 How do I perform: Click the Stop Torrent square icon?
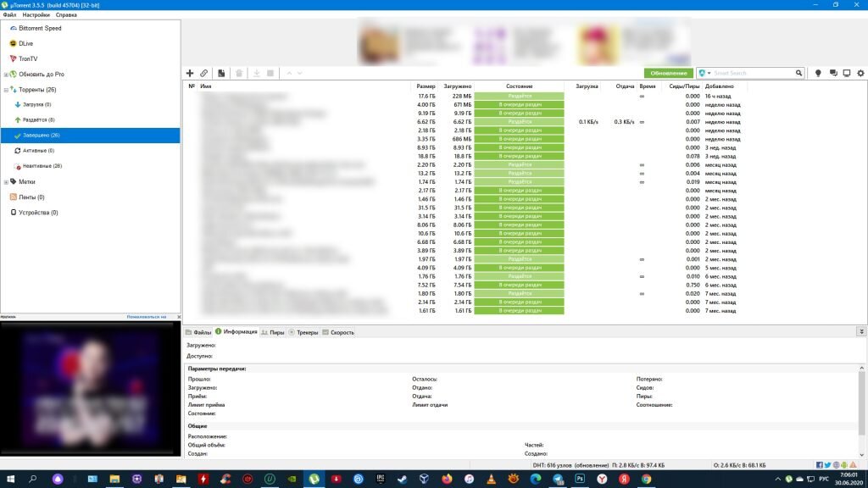pos(270,73)
